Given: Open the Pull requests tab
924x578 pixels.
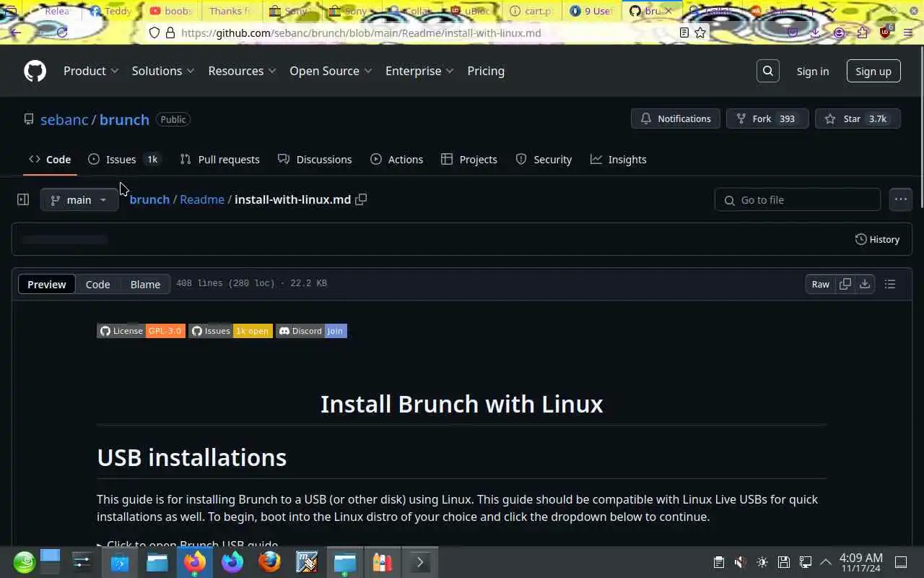Looking at the screenshot, I should [x=219, y=160].
